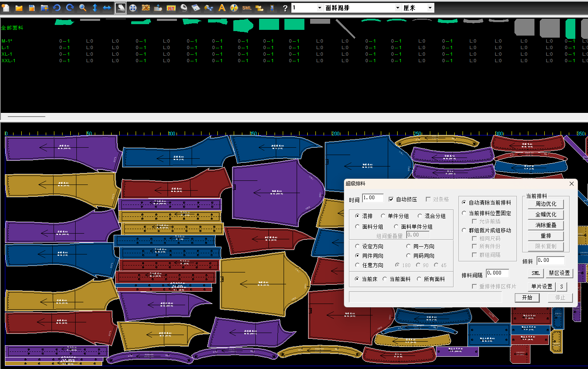Click the film reel icon

click(x=133, y=8)
